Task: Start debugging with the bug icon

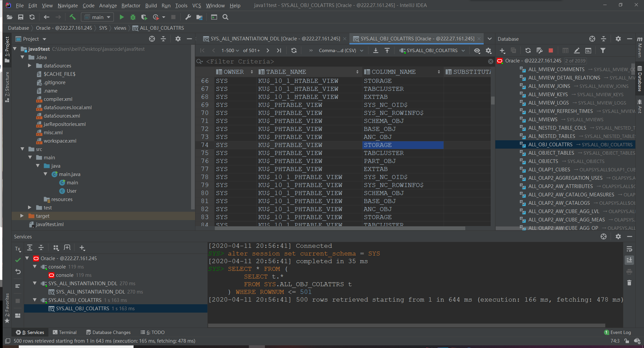Action: (133, 17)
